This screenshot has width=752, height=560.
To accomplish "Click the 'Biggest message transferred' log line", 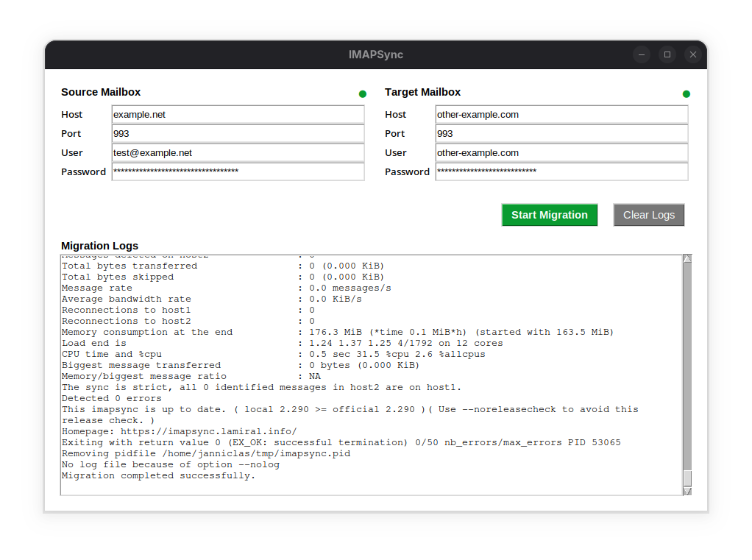I will pos(241,365).
